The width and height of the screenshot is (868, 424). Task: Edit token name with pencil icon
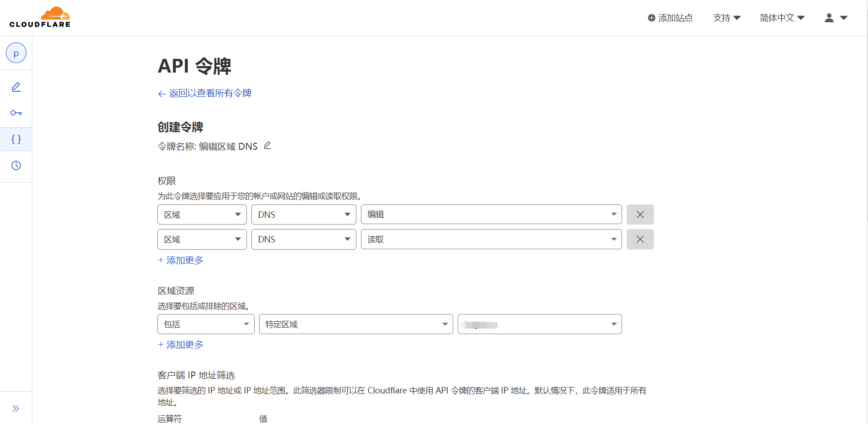pos(267,146)
